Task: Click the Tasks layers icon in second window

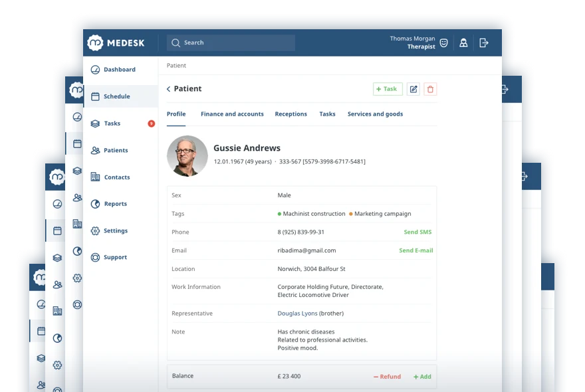Action: coord(77,171)
